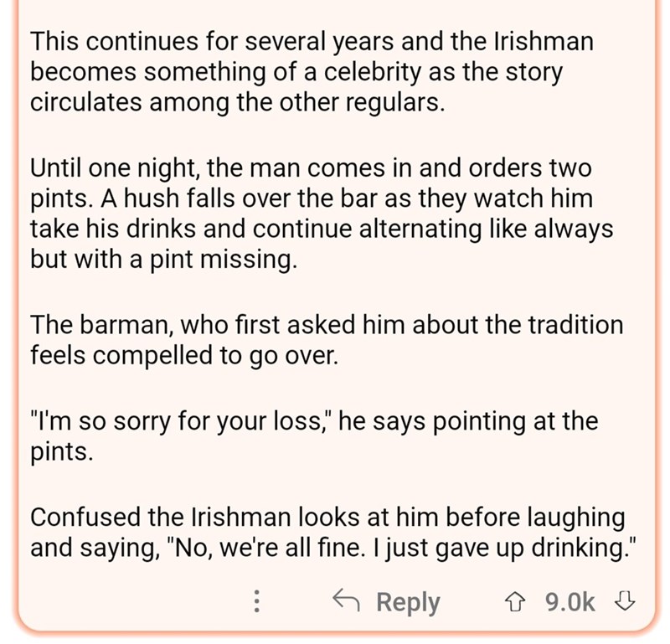670x644 pixels.
Task: Select the line starting 'This continues for several'
Action: (312, 41)
